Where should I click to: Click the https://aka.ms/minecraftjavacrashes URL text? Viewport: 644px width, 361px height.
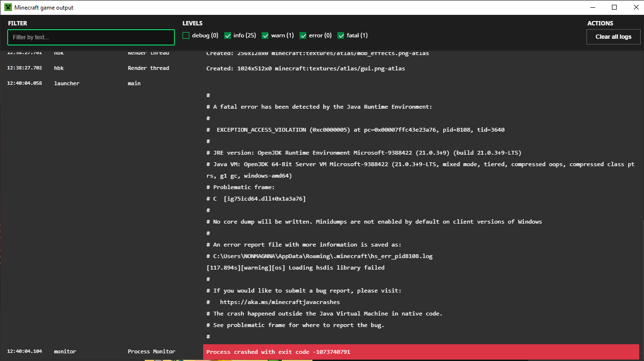[x=280, y=302]
